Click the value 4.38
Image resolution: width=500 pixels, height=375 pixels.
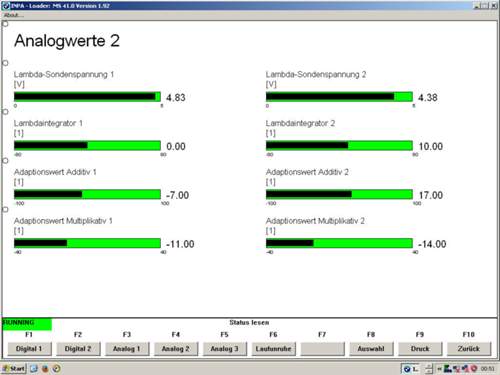pyautogui.click(x=428, y=98)
